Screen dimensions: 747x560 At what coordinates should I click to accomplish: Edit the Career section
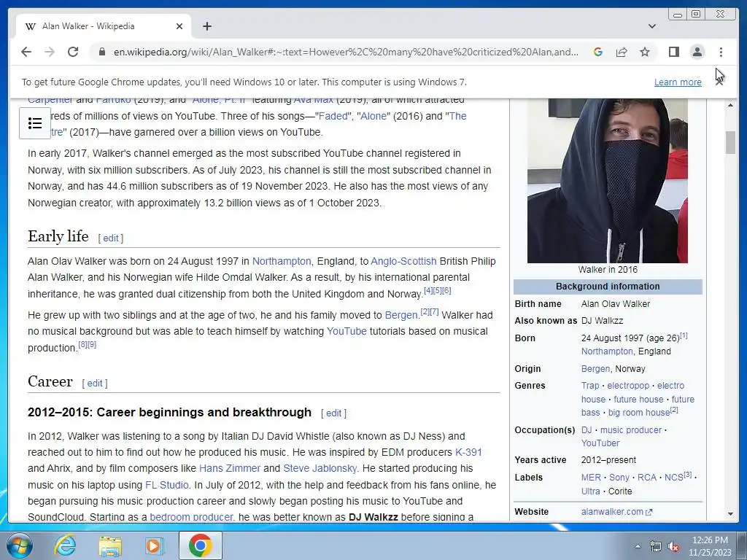[x=94, y=384]
